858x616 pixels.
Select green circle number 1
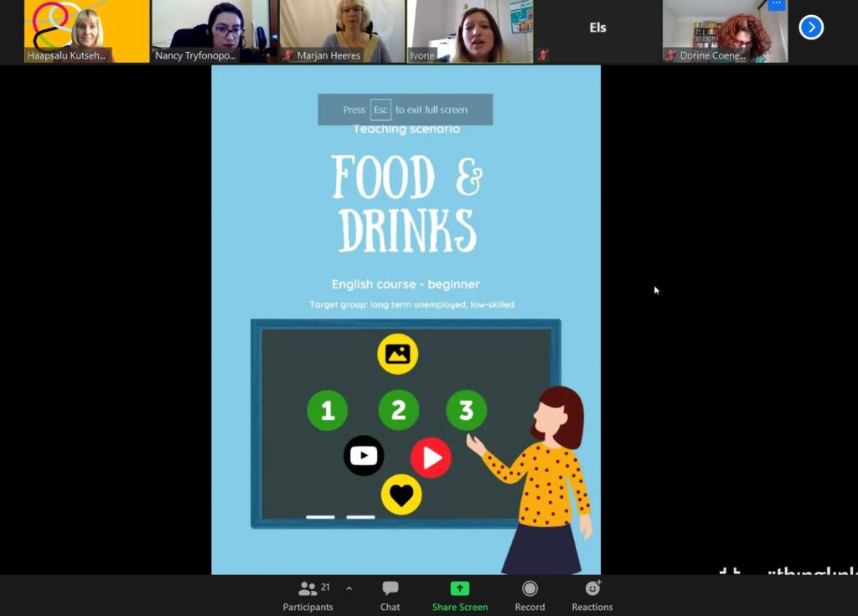click(x=327, y=411)
